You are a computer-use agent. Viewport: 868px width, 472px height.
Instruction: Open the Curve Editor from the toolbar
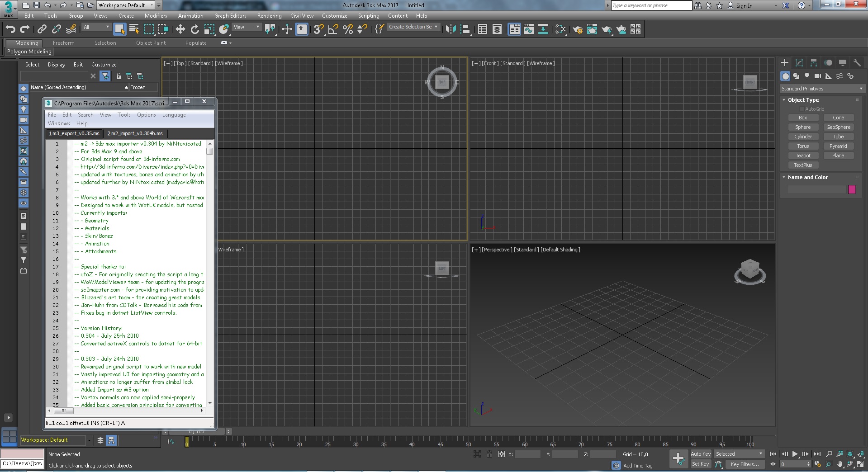(x=529, y=29)
